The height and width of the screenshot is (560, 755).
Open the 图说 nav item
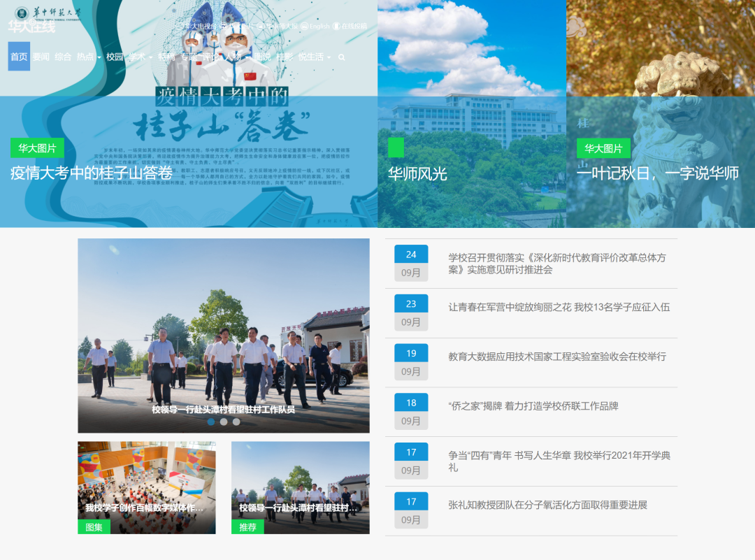coord(262,57)
